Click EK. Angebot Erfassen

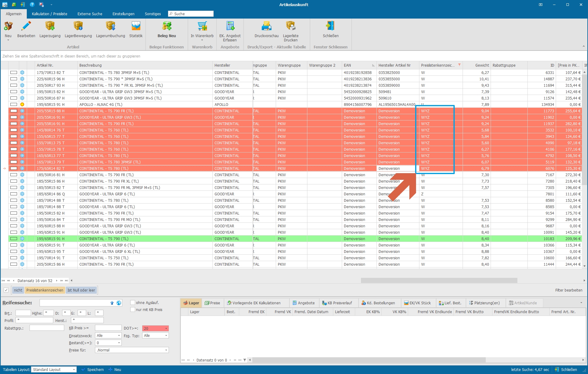(x=230, y=31)
